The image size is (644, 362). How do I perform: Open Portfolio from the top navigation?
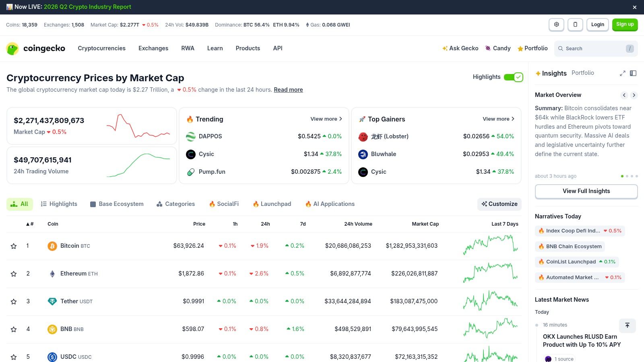pyautogui.click(x=533, y=48)
